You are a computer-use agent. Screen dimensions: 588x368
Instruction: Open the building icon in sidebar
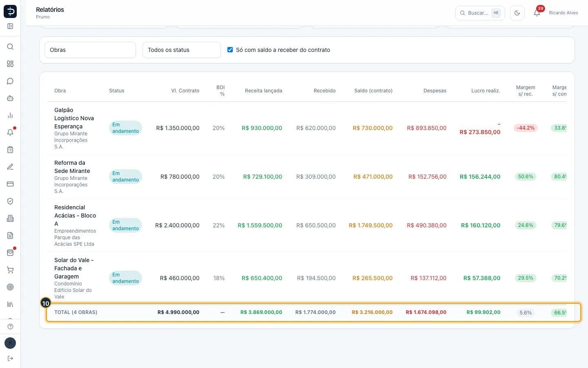point(10,218)
